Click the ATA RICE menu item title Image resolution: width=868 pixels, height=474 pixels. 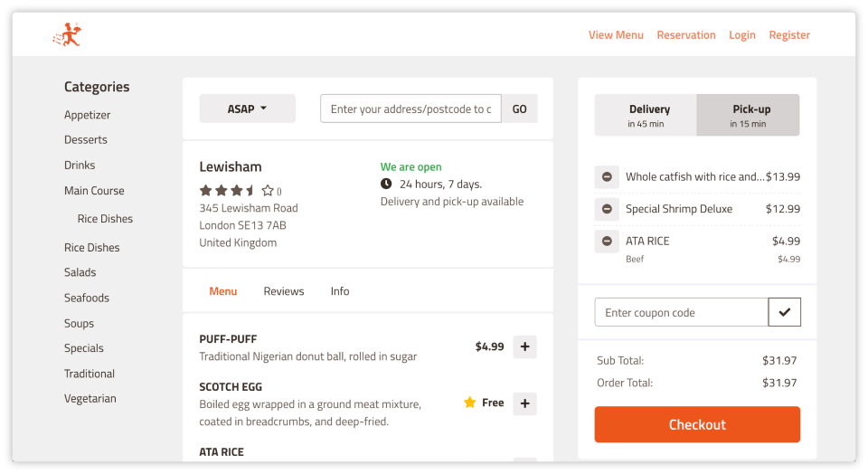click(222, 452)
